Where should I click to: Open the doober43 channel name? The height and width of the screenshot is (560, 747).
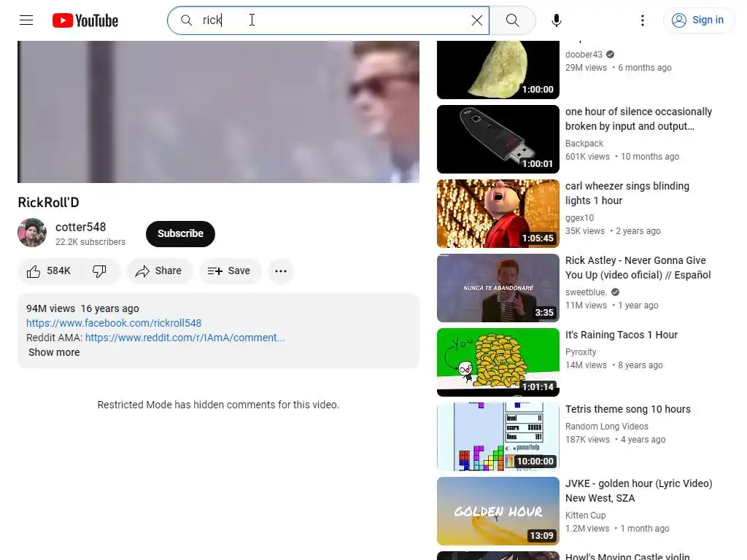584,54
